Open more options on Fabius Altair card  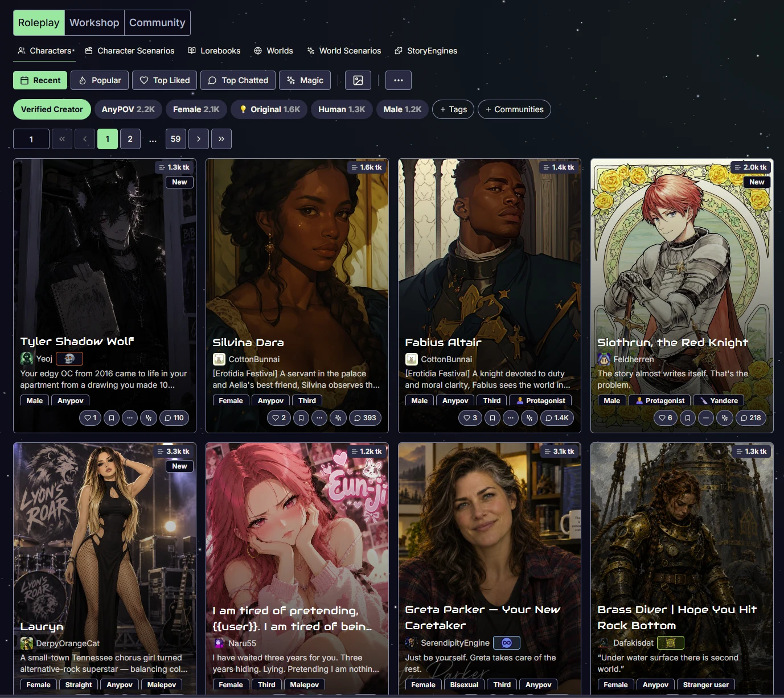click(511, 418)
